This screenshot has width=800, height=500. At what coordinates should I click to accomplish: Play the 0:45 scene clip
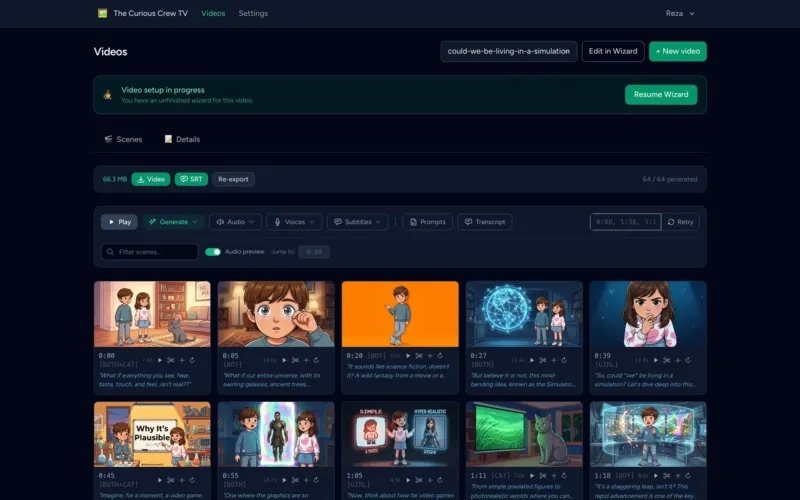160,480
